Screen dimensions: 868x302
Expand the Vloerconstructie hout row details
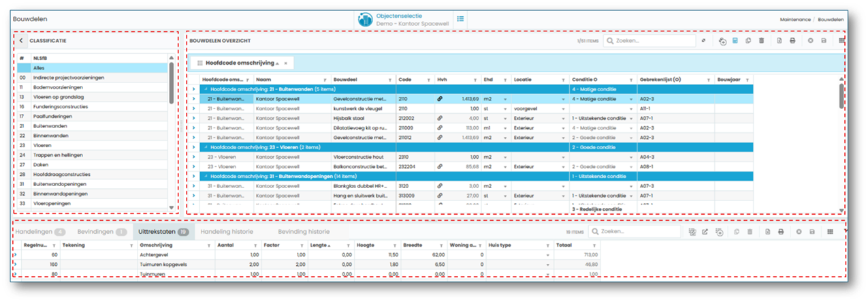click(194, 156)
